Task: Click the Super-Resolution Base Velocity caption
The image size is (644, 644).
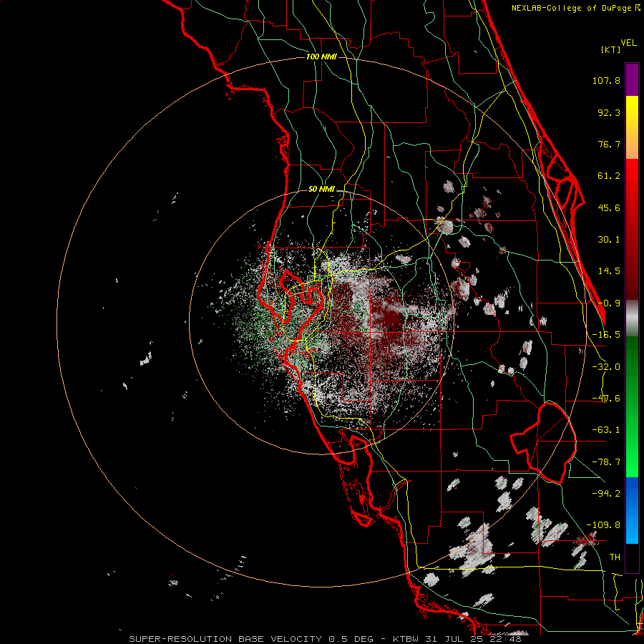Action: click(x=326, y=639)
